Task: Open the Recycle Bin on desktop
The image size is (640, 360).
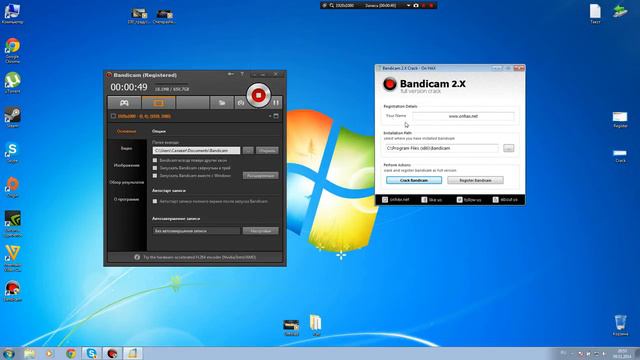Action: pyautogui.click(x=620, y=325)
